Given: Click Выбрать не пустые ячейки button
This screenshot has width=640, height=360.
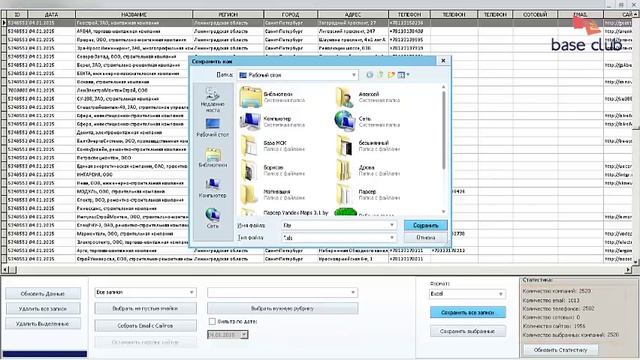Looking at the screenshot, I should (x=145, y=309).
